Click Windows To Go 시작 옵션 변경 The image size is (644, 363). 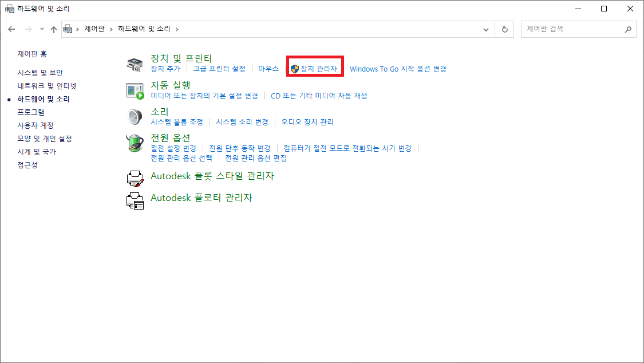click(x=398, y=69)
